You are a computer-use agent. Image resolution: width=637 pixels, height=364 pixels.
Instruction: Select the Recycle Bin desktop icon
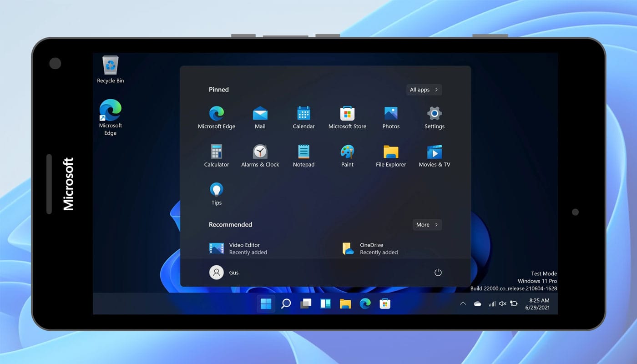[111, 70]
